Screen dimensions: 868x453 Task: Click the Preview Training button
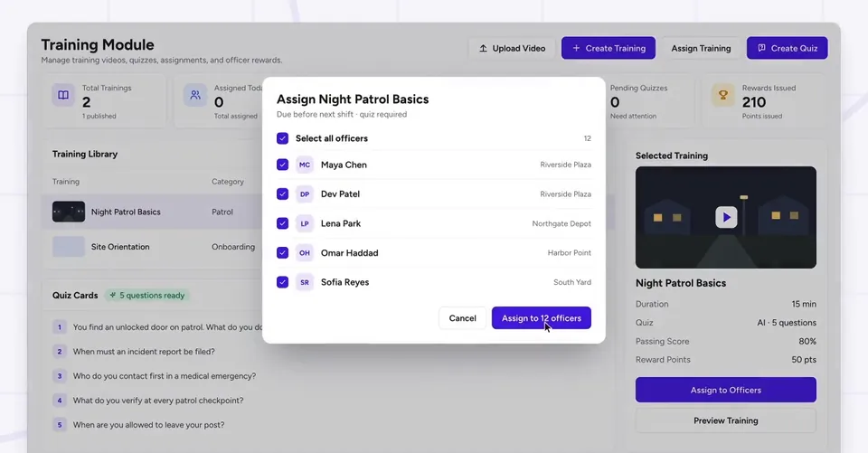726,420
